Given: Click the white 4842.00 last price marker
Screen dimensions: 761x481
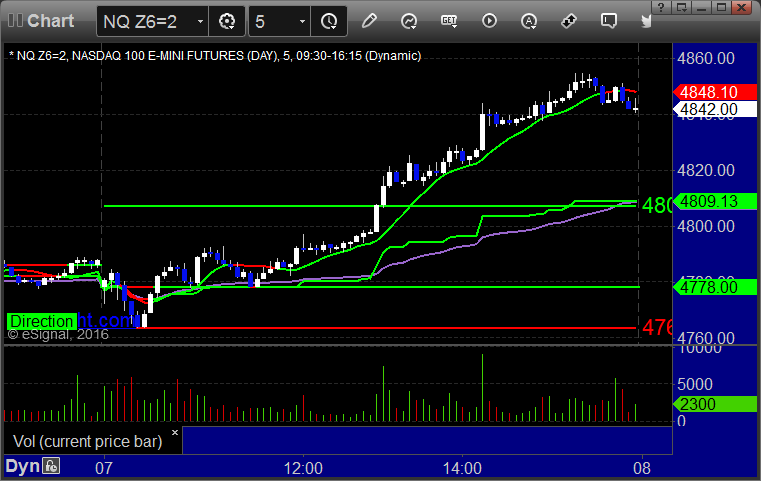Looking at the screenshot, I should 715,109.
